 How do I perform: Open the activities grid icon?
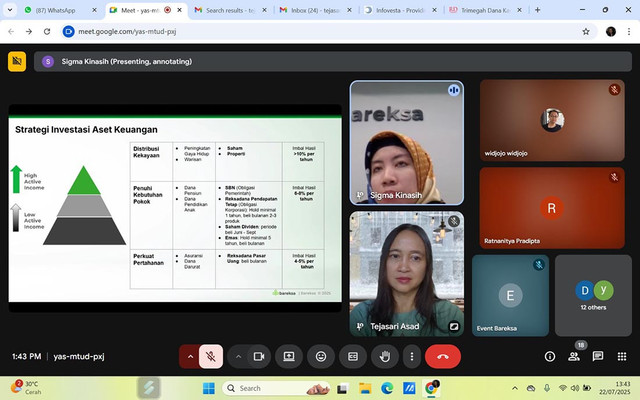pyautogui.click(x=622, y=356)
